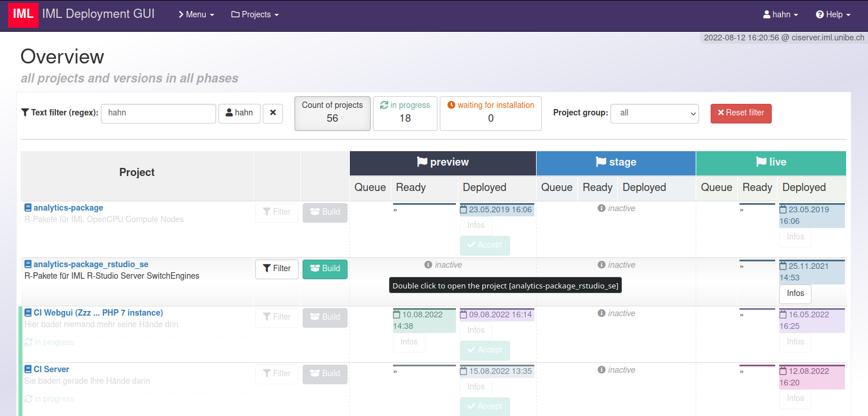The image size is (868, 416).
Task: Click the hahn user filter button
Action: (x=239, y=113)
